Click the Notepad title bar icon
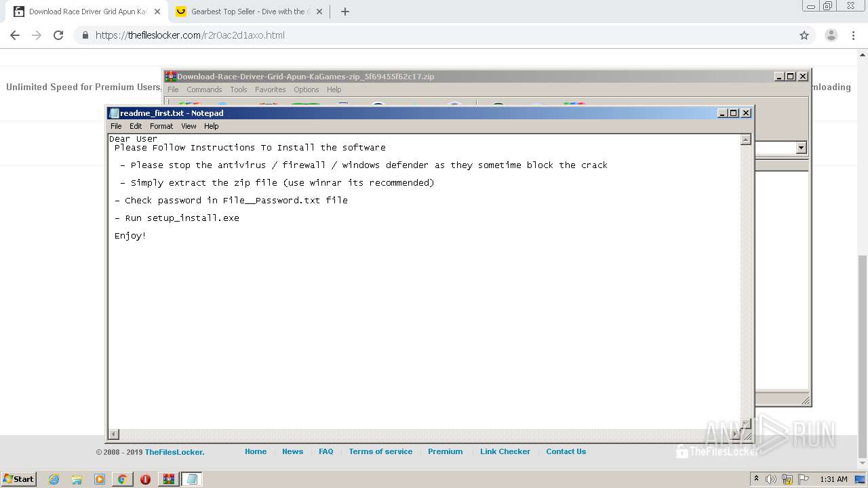868x488 pixels. tap(114, 113)
